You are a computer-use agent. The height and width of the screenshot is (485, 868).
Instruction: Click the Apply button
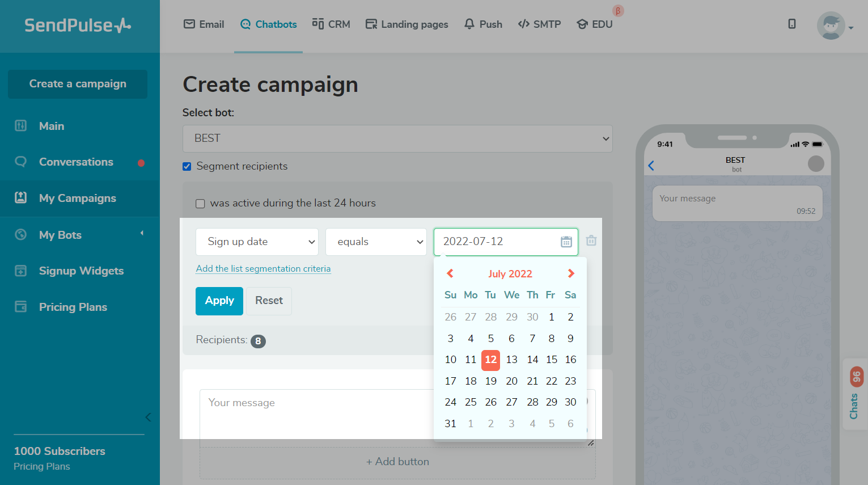point(219,301)
